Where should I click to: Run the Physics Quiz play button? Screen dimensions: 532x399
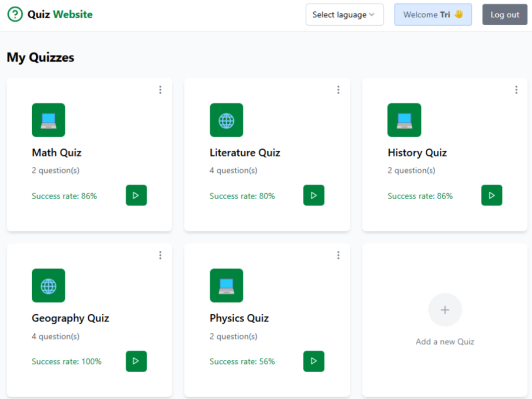pyautogui.click(x=314, y=361)
